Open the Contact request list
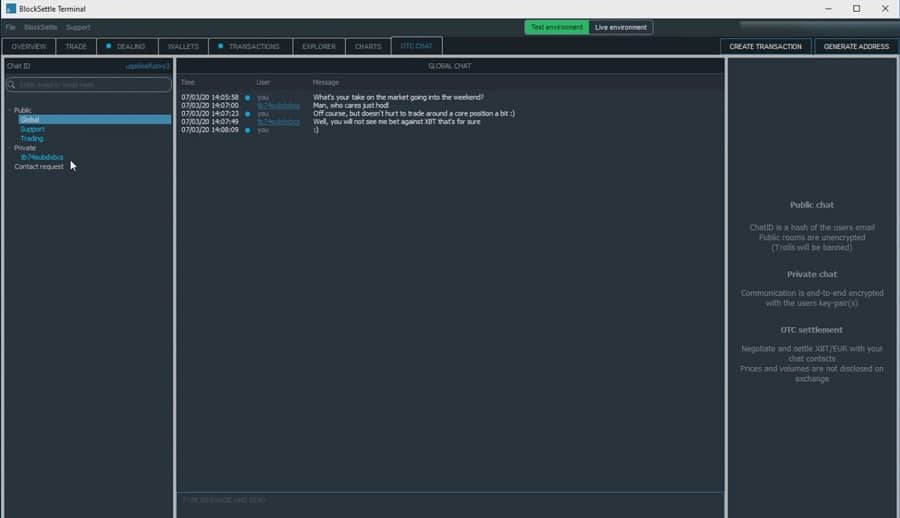The width and height of the screenshot is (900, 518). pyautogui.click(x=39, y=167)
